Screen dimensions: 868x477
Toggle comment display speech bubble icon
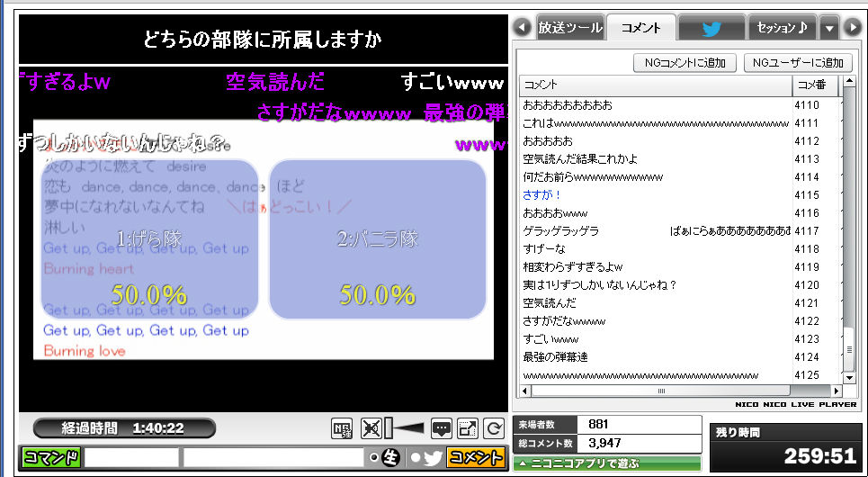442,428
